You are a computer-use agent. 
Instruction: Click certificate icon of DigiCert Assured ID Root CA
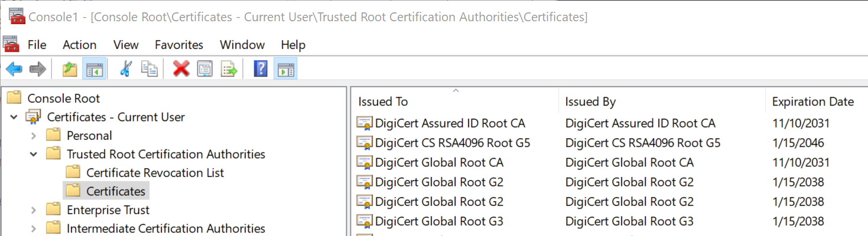click(x=365, y=123)
